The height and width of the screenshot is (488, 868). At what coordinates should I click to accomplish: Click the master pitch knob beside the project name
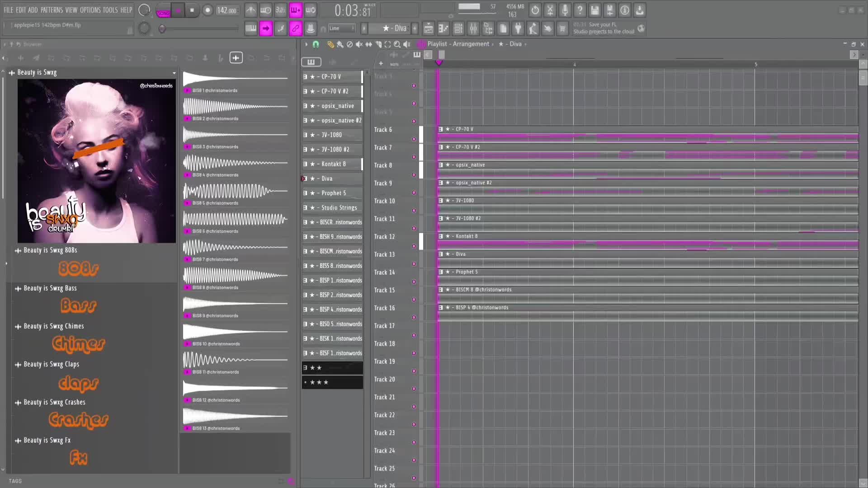[144, 28]
